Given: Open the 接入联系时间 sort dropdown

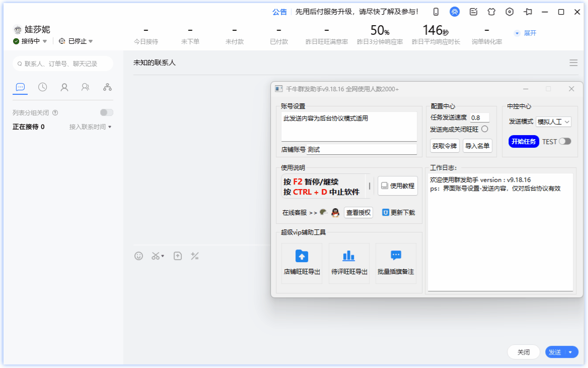Looking at the screenshot, I should (x=91, y=127).
